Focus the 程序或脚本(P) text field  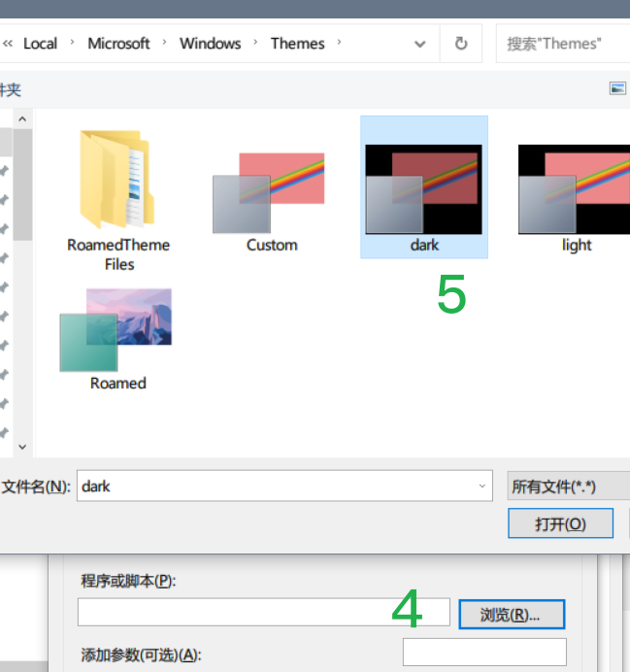[x=263, y=612]
